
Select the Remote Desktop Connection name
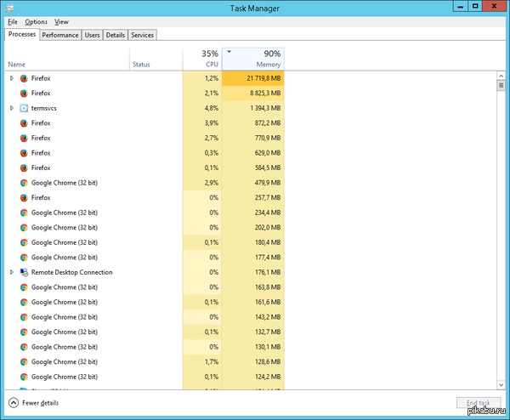[x=72, y=273]
